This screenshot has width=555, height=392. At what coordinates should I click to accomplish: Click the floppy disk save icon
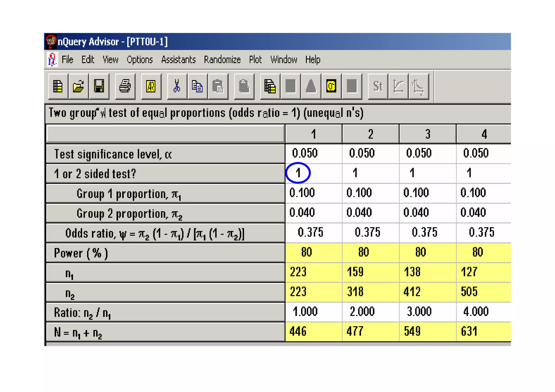pos(99,87)
